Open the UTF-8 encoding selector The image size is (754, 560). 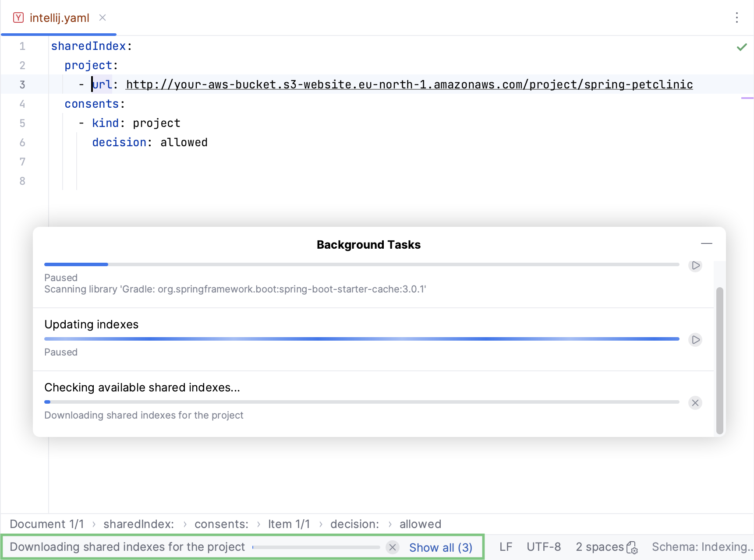coord(544,547)
